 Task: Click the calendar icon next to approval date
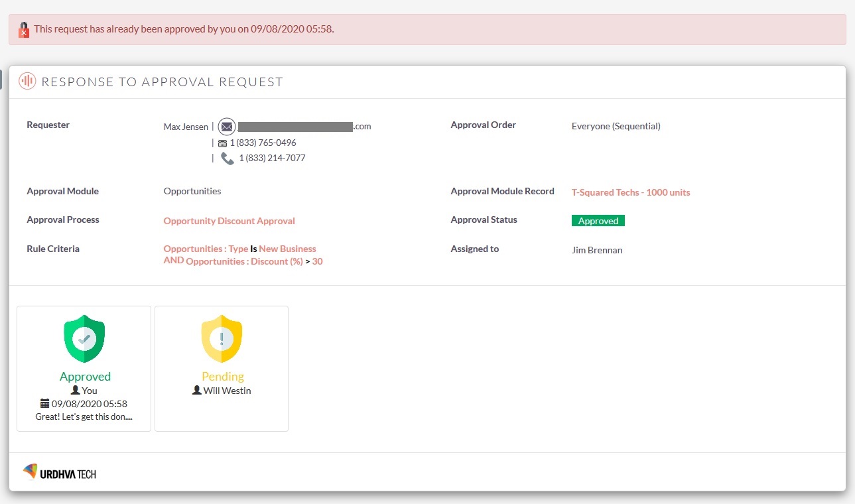point(44,404)
